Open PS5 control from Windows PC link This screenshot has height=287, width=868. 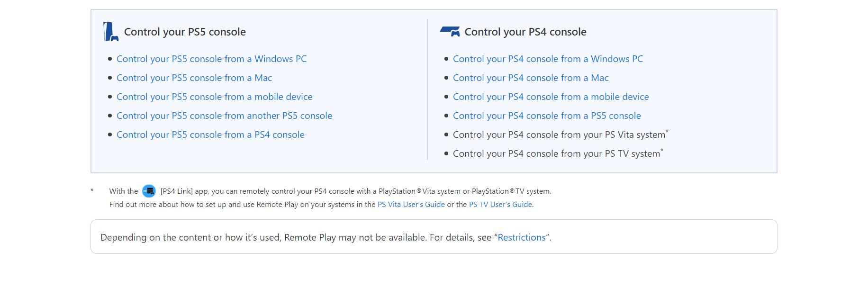pos(211,59)
